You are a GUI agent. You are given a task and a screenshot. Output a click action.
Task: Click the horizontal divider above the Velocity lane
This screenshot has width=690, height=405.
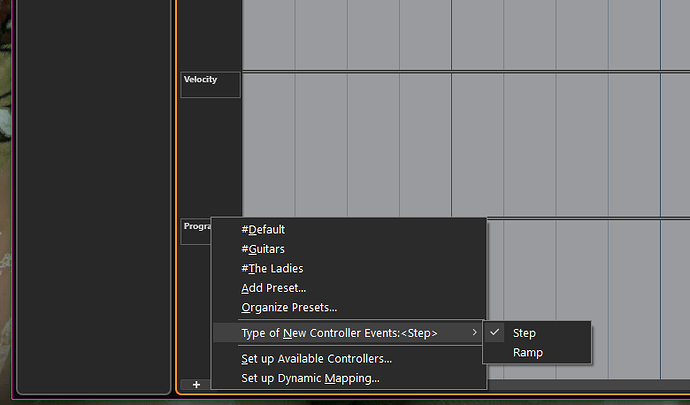[x=450, y=71]
